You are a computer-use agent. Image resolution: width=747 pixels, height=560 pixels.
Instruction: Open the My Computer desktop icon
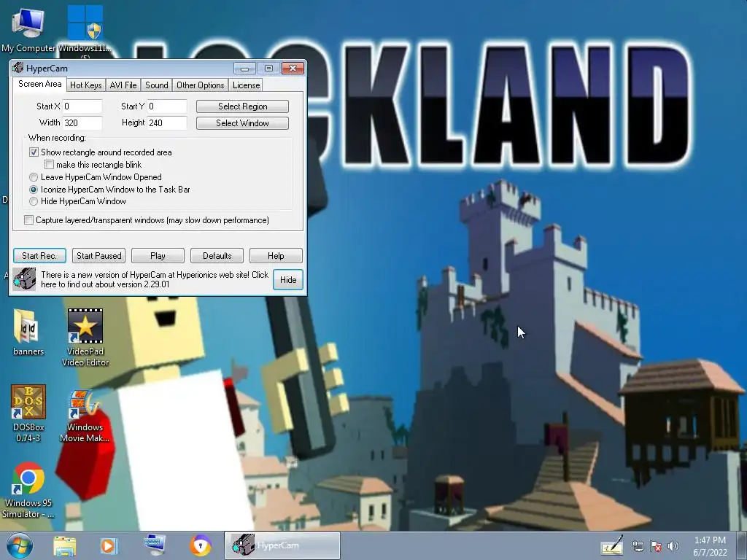[28, 28]
